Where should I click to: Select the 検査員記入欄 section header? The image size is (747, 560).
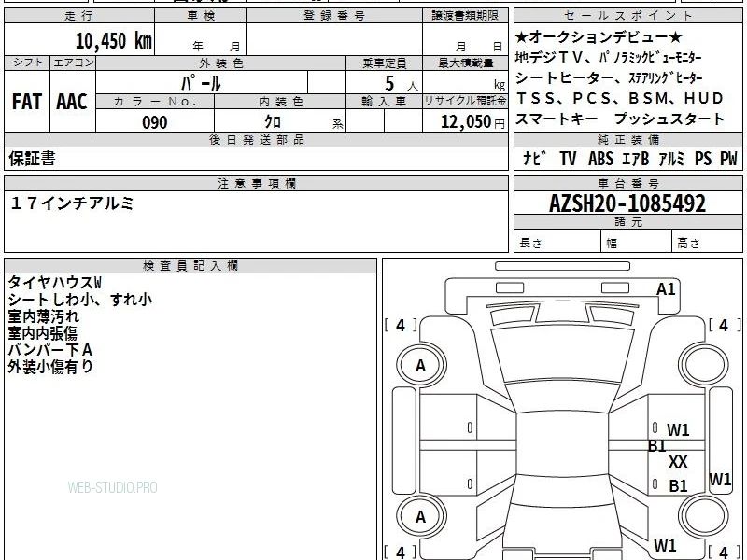(x=190, y=266)
